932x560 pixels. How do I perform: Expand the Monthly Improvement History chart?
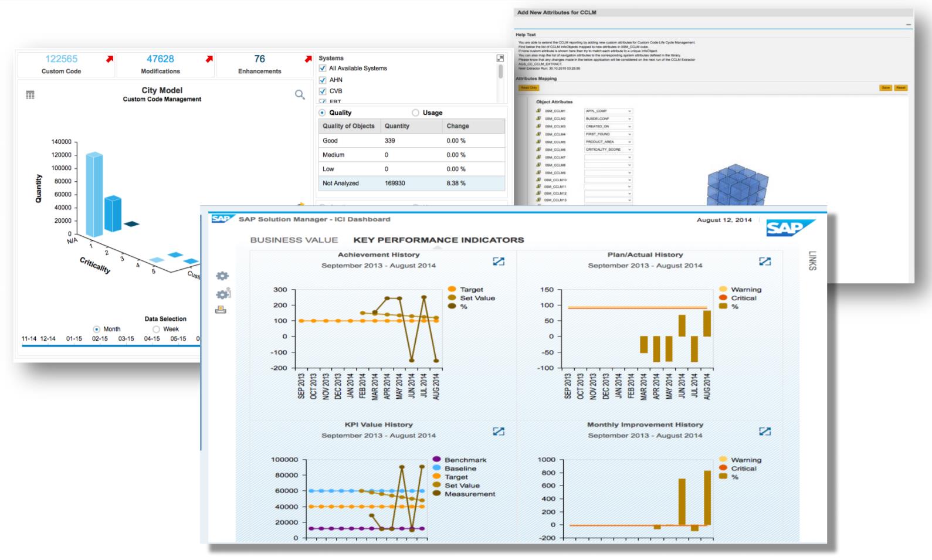click(765, 431)
